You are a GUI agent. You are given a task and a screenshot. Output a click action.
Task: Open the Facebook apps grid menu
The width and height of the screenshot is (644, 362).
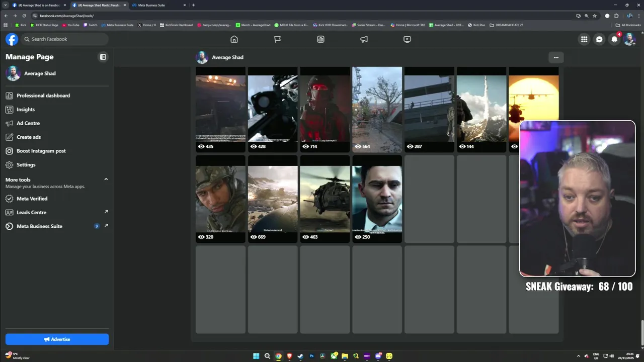(584, 39)
